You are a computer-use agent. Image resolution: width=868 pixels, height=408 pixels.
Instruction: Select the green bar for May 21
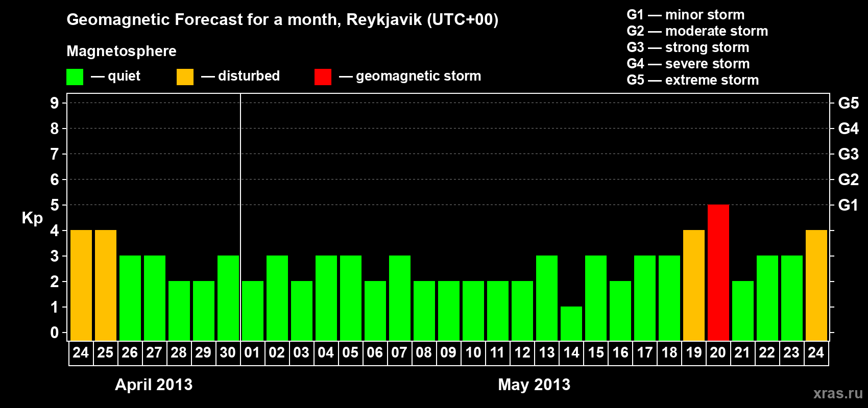pos(743,311)
